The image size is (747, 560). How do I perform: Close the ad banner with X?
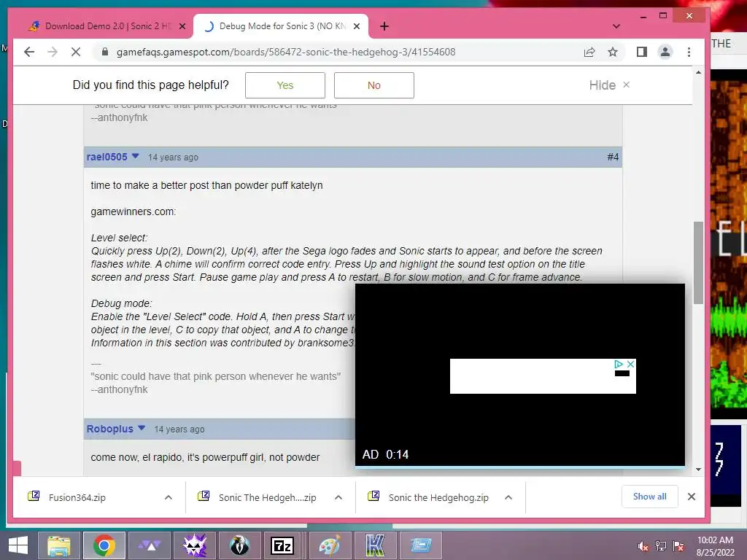(x=630, y=364)
